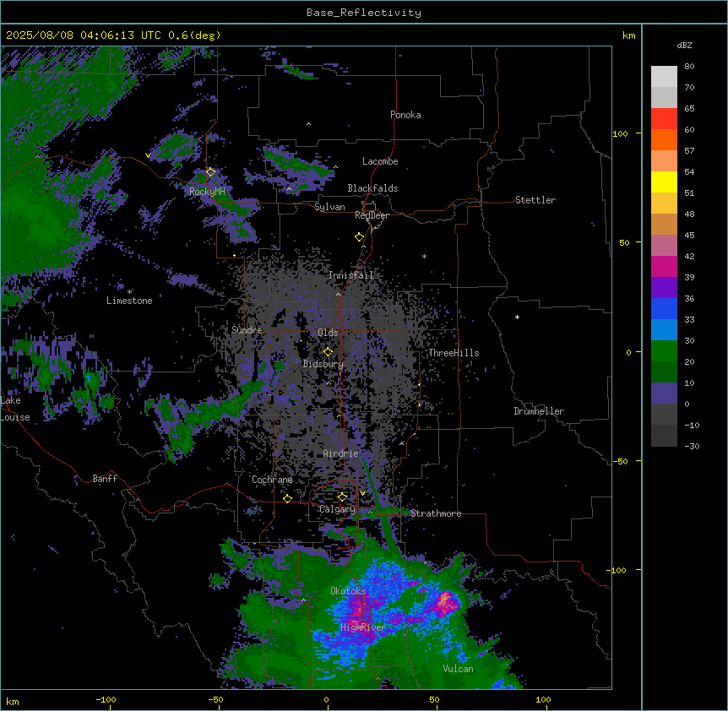Click the Okotoks label
728x711 pixels.
(348, 591)
